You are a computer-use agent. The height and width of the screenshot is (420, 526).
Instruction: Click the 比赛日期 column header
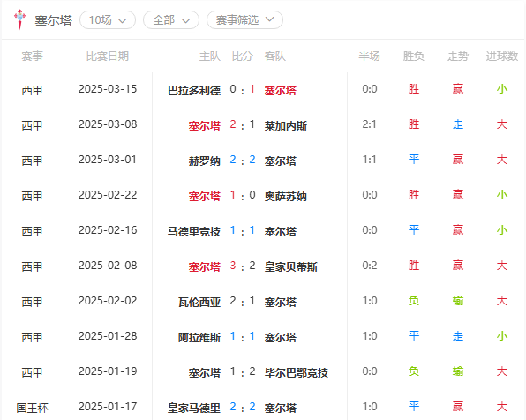108,56
